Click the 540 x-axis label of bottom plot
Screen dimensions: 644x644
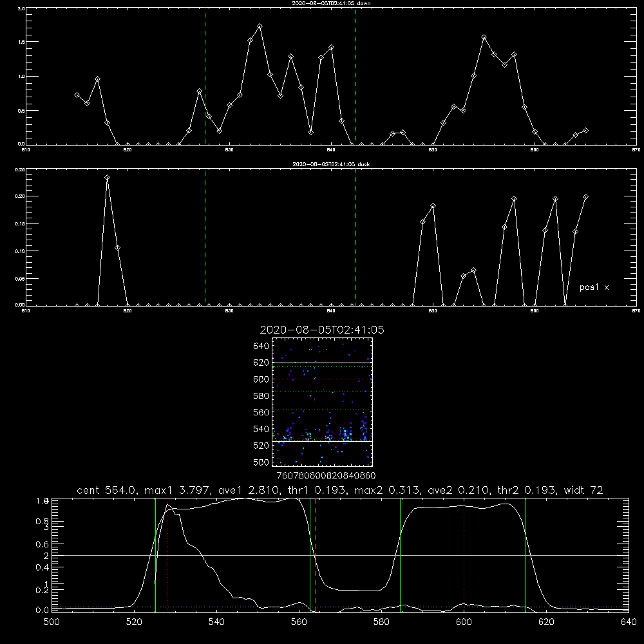216,622
